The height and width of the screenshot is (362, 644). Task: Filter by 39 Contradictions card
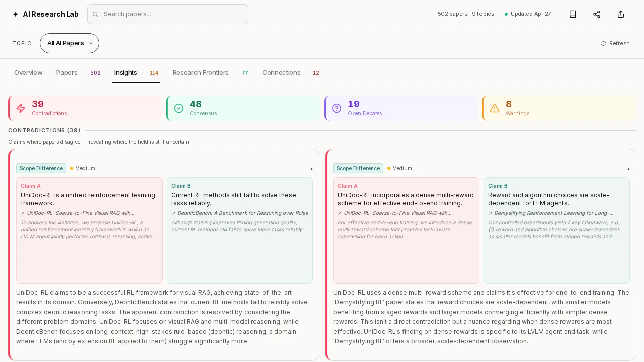coord(85,108)
